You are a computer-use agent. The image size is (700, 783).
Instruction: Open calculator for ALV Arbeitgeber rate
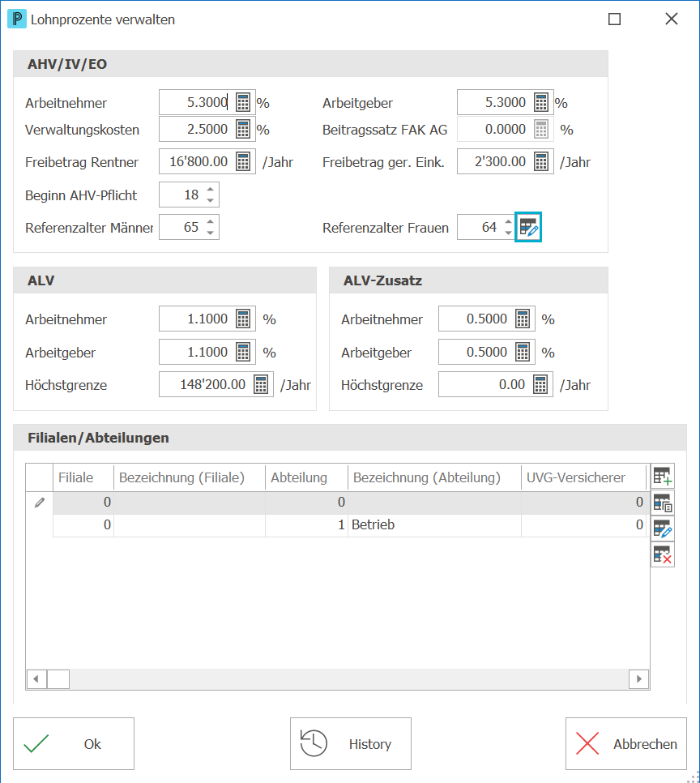(x=243, y=352)
